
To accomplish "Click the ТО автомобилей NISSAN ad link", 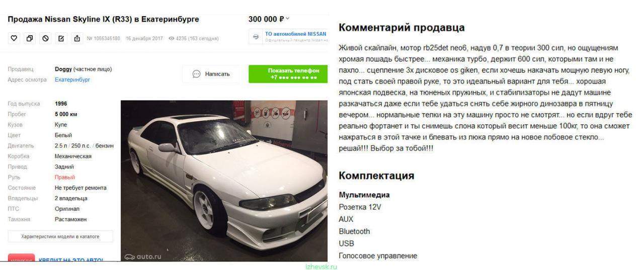I will pos(295,34).
